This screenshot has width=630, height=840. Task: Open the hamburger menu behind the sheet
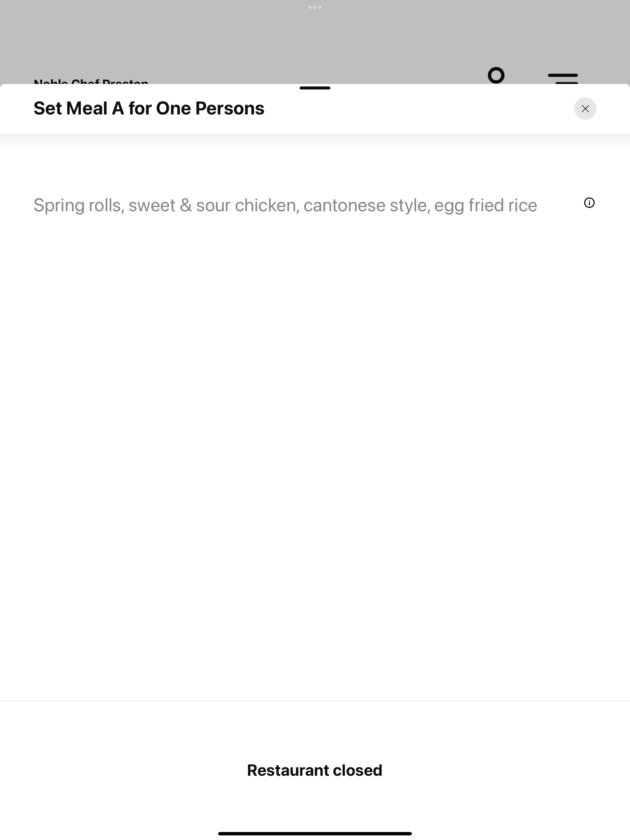click(x=563, y=78)
